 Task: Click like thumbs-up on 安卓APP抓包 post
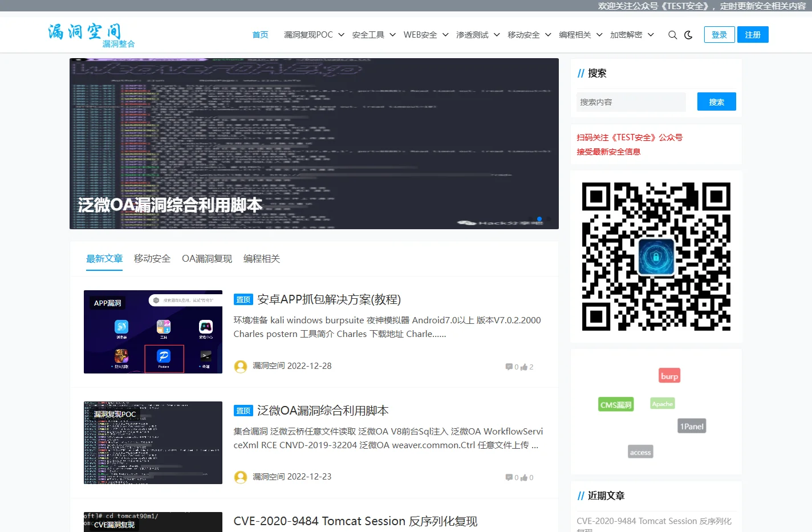tap(524, 367)
